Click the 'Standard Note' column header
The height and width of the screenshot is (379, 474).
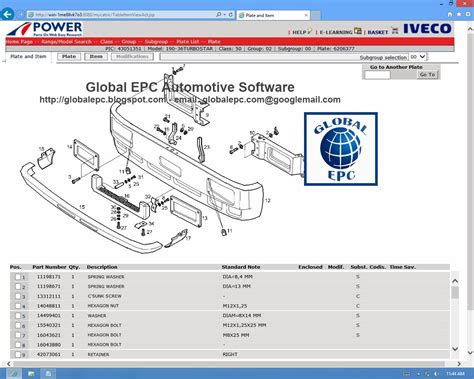pos(241,267)
